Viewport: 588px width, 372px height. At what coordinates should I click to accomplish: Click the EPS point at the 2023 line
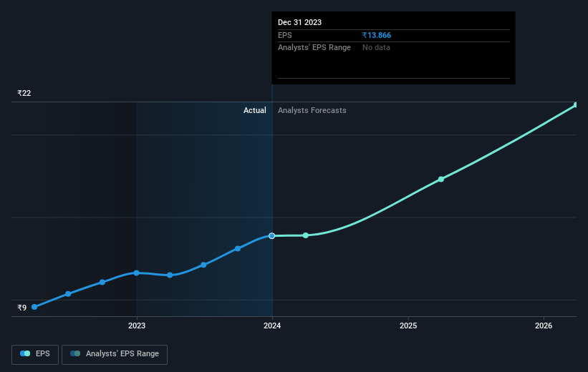pyautogui.click(x=137, y=273)
